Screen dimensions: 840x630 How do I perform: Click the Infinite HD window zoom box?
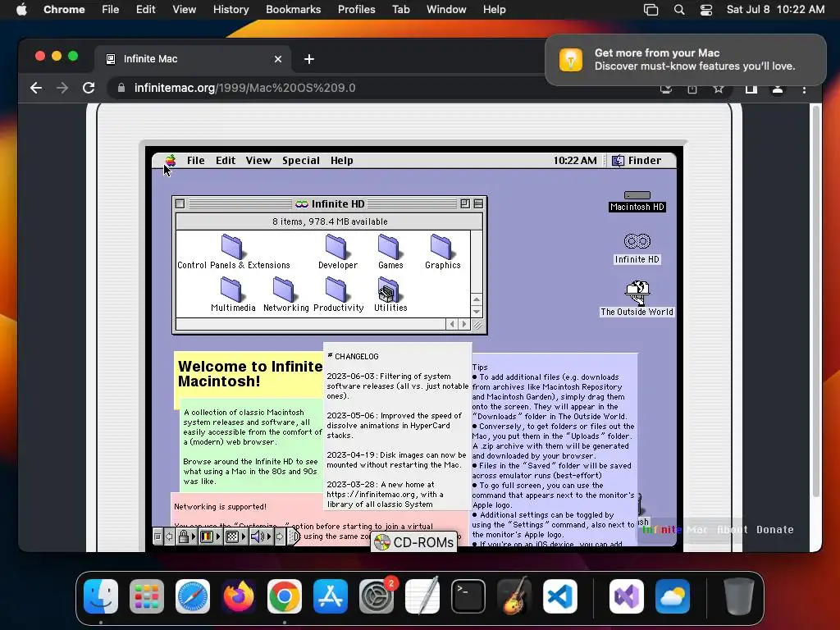465,203
